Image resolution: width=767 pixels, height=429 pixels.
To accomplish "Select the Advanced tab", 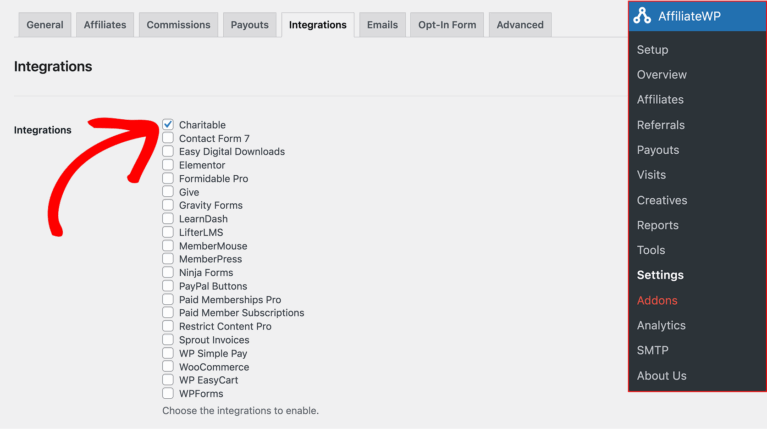I will (520, 25).
